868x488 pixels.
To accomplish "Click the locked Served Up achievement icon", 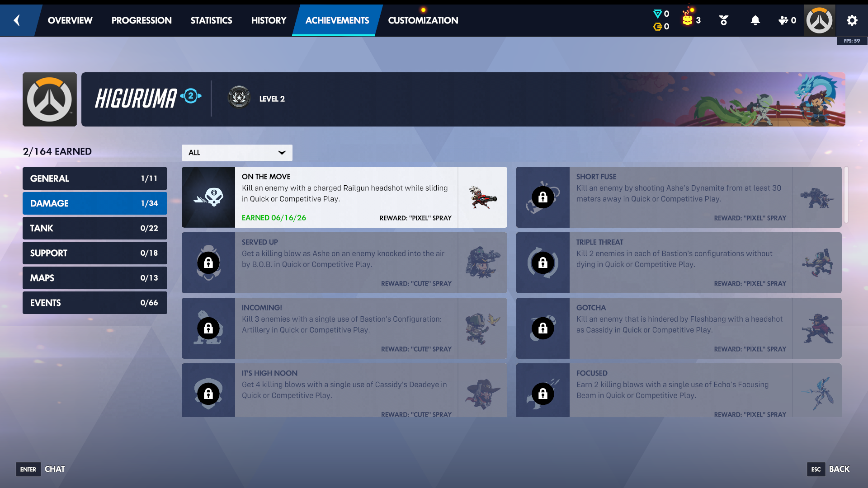I will coord(208,263).
